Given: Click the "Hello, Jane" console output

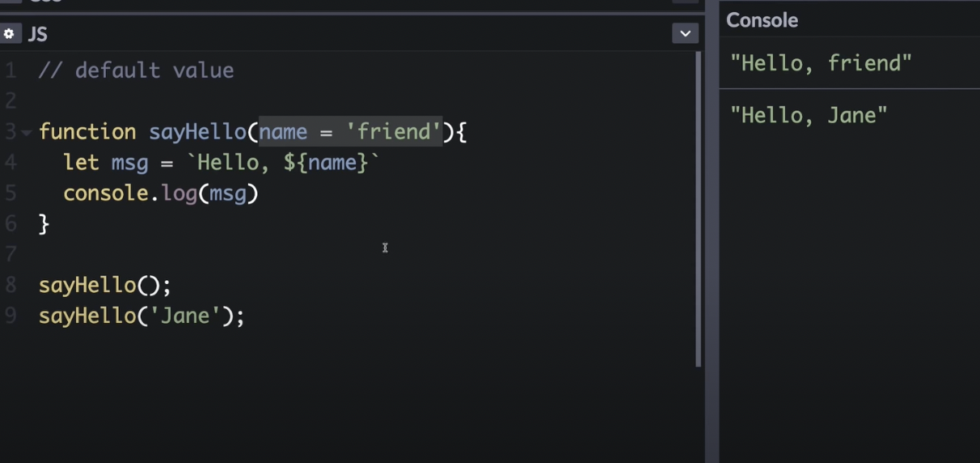Looking at the screenshot, I should pyautogui.click(x=809, y=115).
